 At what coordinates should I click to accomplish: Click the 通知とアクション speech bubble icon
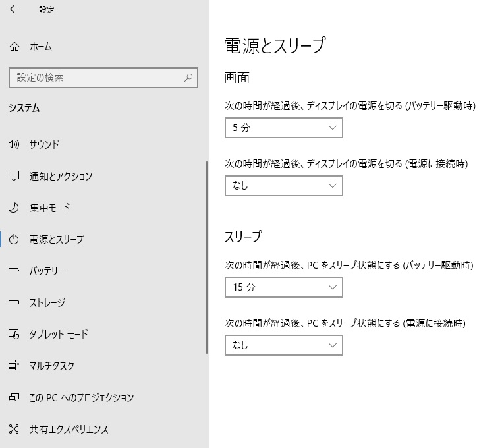14,176
